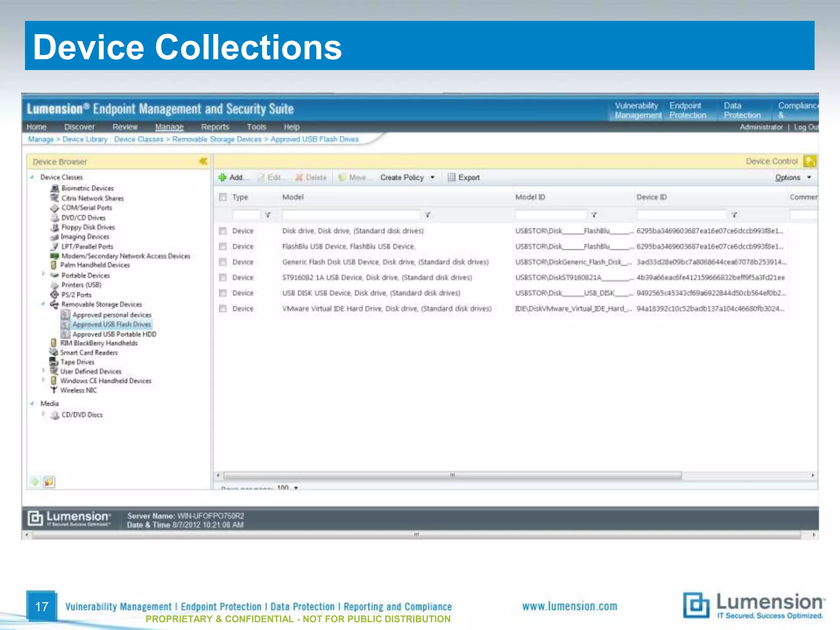
Task: Select Approved USB Portable HDD collection
Action: (114, 334)
